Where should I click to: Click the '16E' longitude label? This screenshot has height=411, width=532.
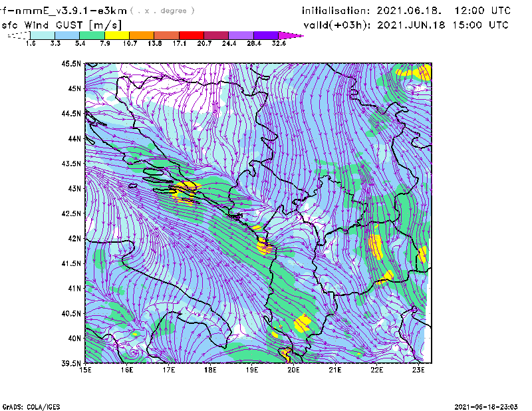click(127, 370)
